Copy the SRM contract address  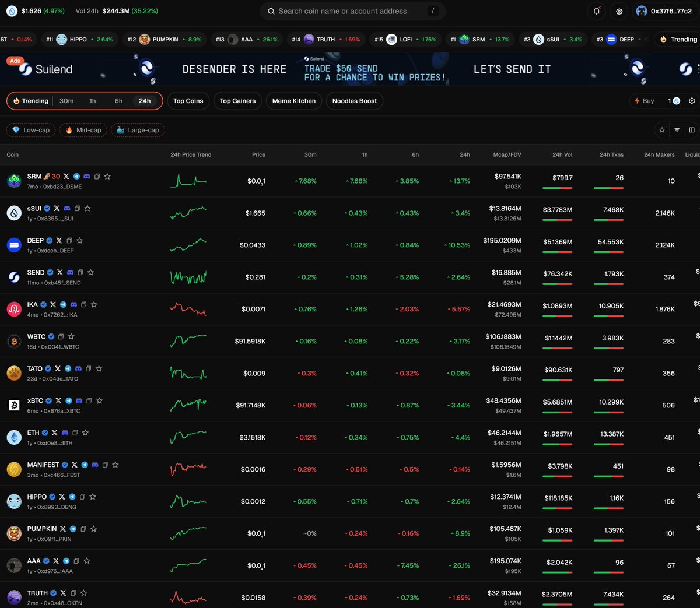click(97, 176)
